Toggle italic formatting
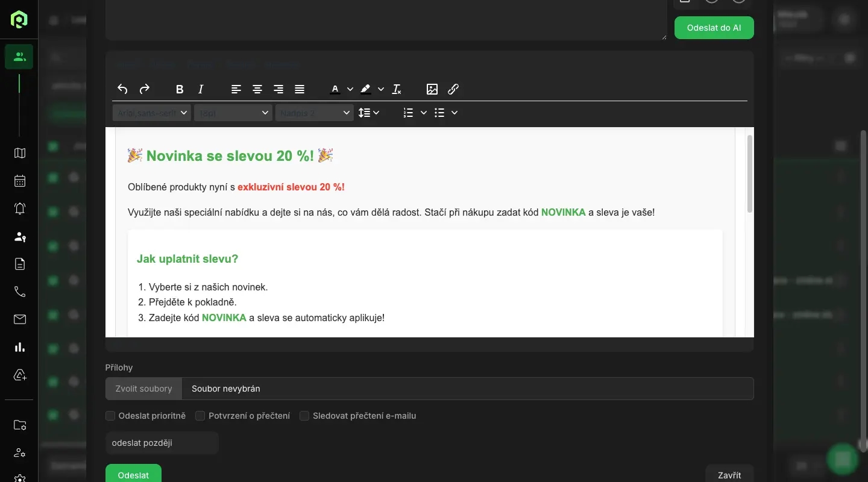Viewport: 868px width, 482px height. 201,89
